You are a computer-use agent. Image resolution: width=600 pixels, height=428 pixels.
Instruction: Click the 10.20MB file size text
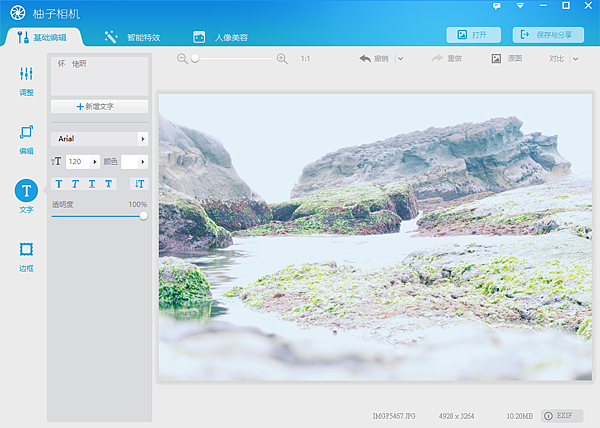point(520,416)
